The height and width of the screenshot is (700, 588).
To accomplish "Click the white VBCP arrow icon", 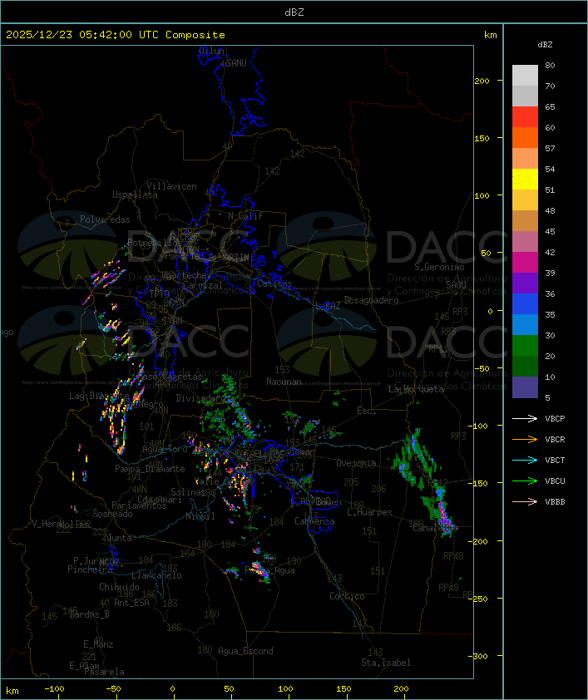I will pyautogui.click(x=525, y=419).
